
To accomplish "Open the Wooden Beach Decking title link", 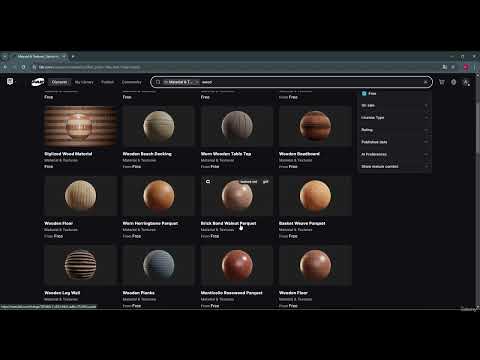I will [x=147, y=154].
